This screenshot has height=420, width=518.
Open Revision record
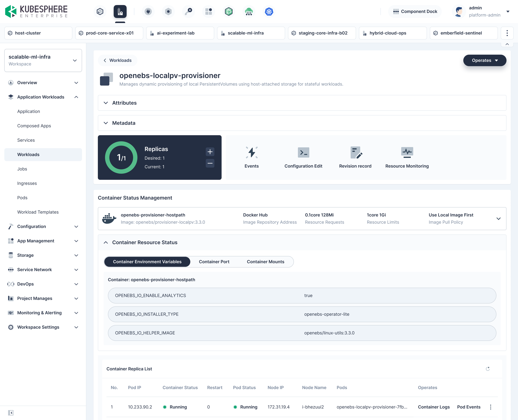(x=355, y=157)
